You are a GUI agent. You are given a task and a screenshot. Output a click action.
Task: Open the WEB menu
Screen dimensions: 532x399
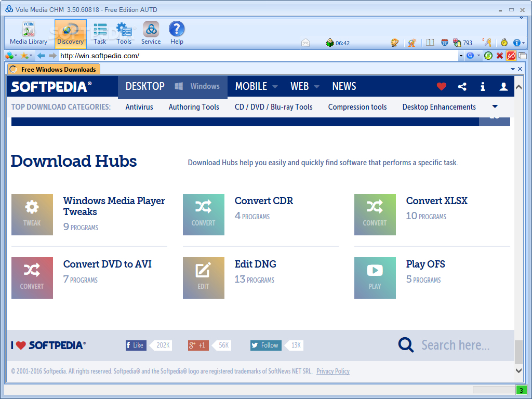click(x=304, y=87)
